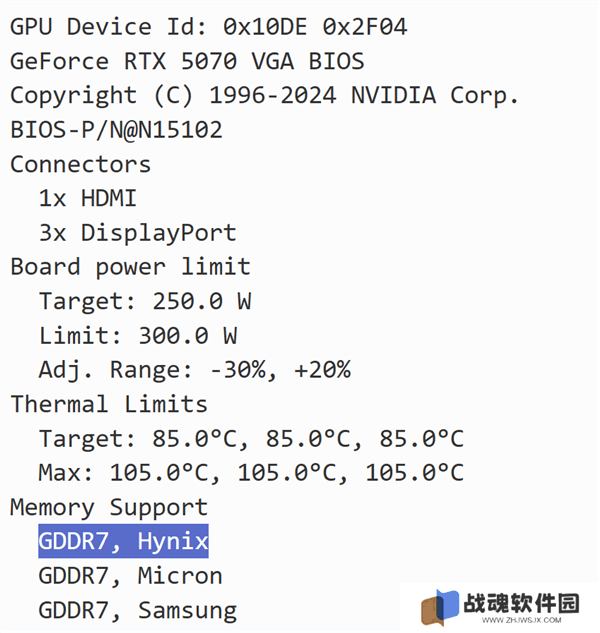This screenshot has height=633, width=600.
Task: Select the GDDR7, Samsung line
Action: tap(138, 610)
